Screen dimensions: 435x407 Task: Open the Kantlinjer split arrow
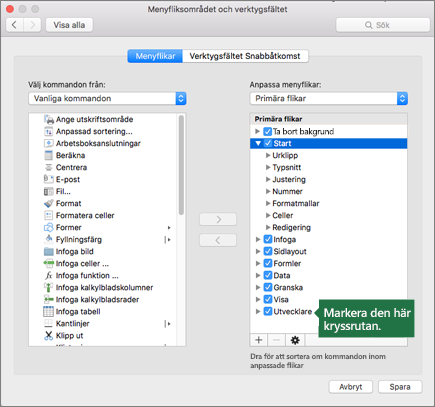click(168, 323)
